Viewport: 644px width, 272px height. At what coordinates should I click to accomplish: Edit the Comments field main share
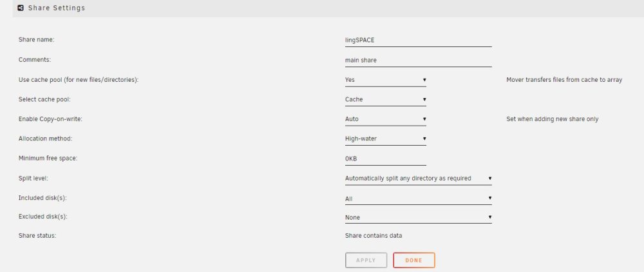tap(418, 60)
